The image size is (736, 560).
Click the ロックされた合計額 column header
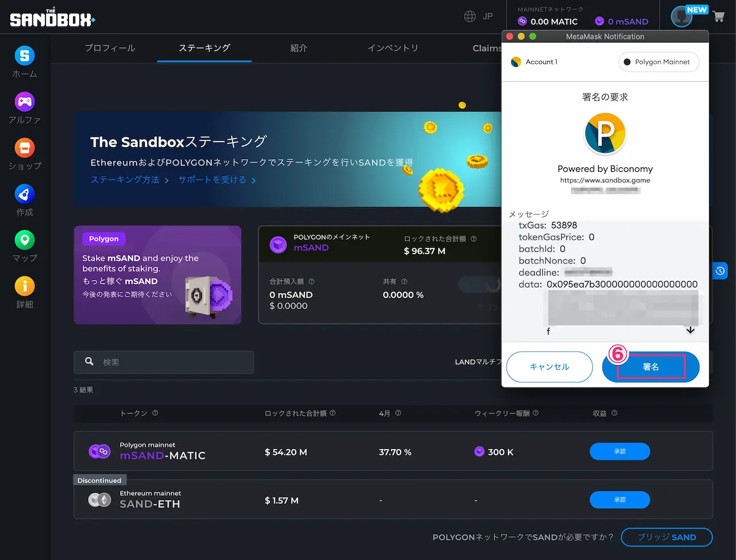pyautogui.click(x=296, y=413)
